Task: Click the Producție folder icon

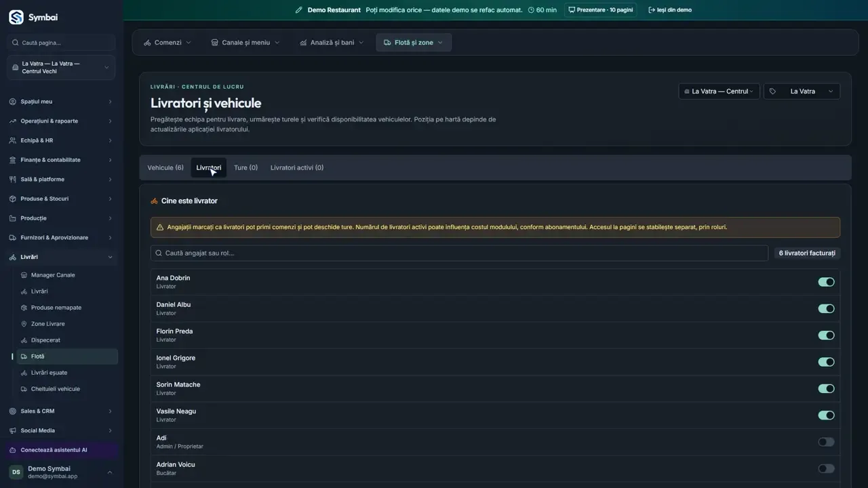Action: (x=13, y=218)
